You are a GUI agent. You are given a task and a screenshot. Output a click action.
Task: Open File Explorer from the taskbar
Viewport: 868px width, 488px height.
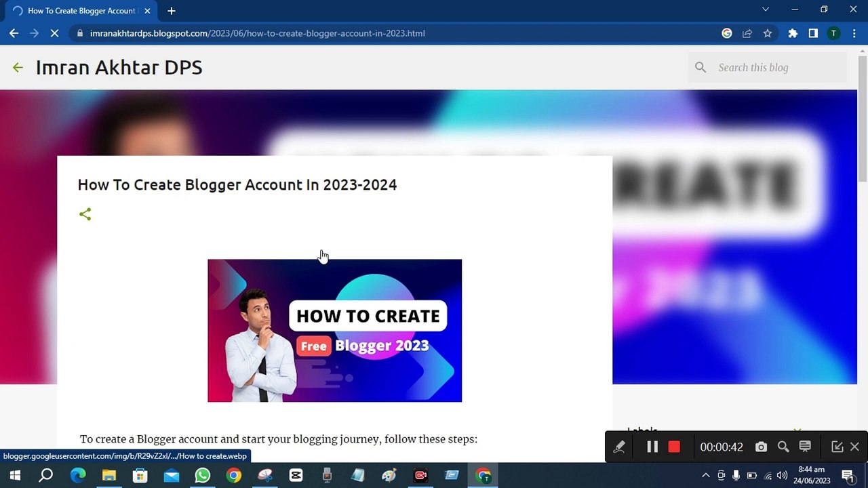click(109, 475)
